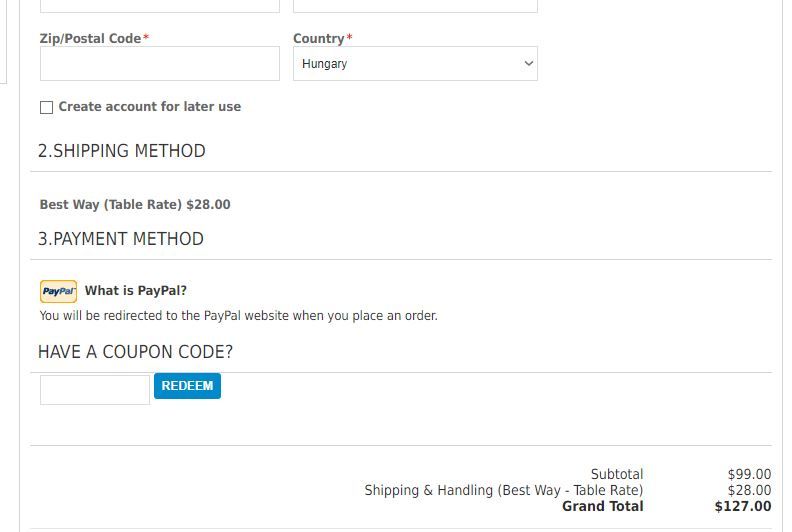The width and height of the screenshot is (792, 532).
Task: Open the Country dropdown showing Hungary
Action: click(x=415, y=64)
